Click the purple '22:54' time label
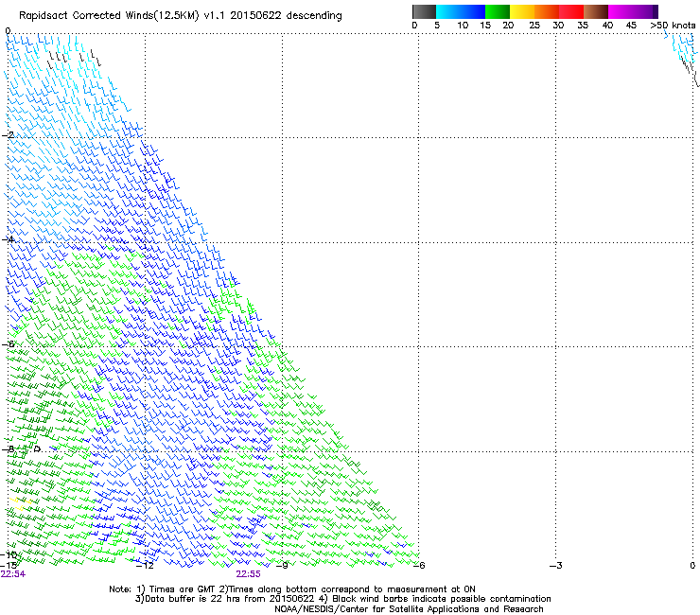 point(13,574)
